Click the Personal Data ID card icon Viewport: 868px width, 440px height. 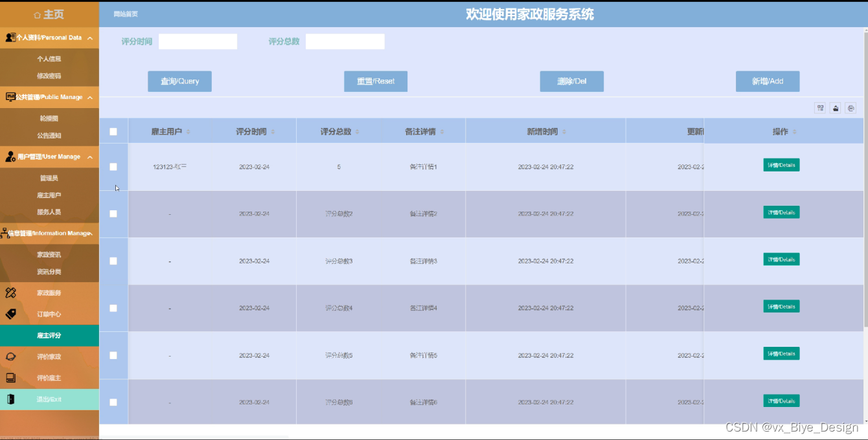click(10, 38)
